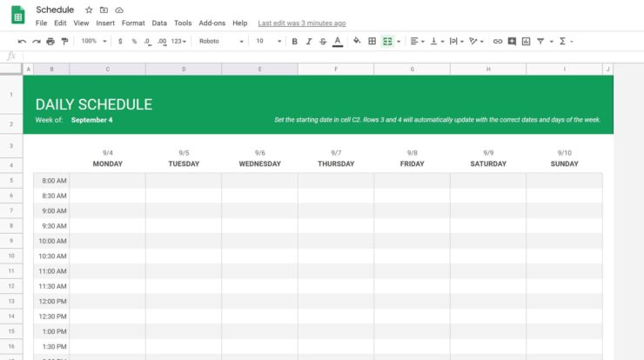Insert a comment
Screen dimensions: 644x360
[512, 42]
